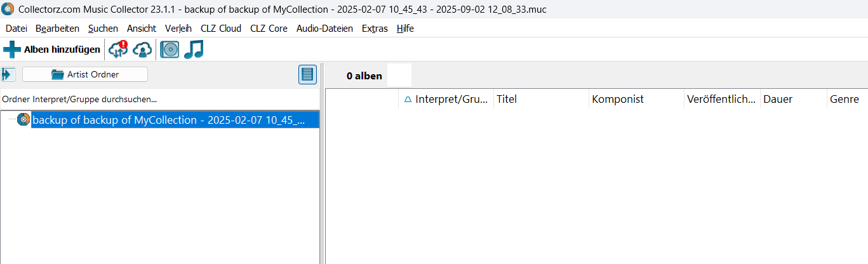Click the Collectorz app icon in title bar
Image resolution: width=868 pixels, height=264 pixels.
[x=8, y=9]
